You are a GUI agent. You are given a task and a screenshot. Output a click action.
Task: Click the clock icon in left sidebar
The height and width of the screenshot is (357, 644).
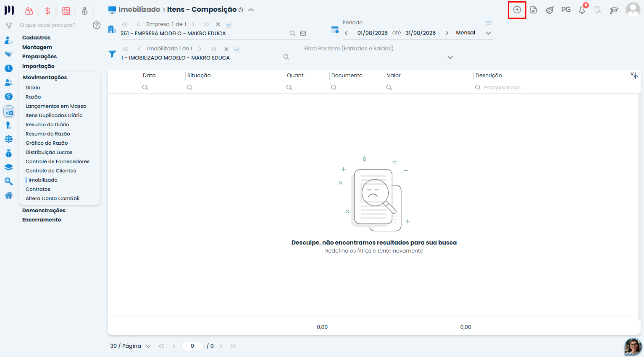(8, 68)
